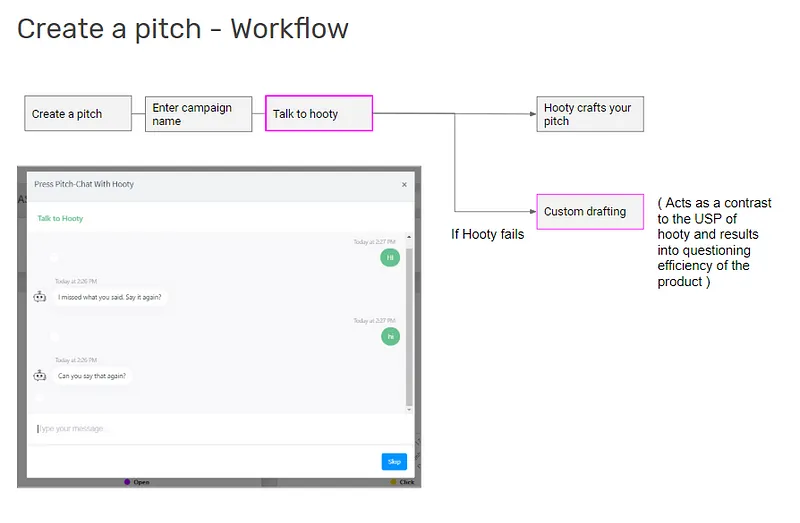Close the Press Pitch-Chat With Hooty dialog
Screen dimensions: 800x523
pos(404,185)
